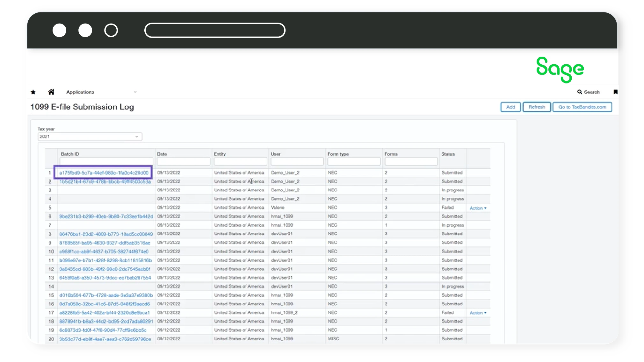The height and width of the screenshot is (362, 644).
Task: Click the Forms filter field
Action: point(411,162)
